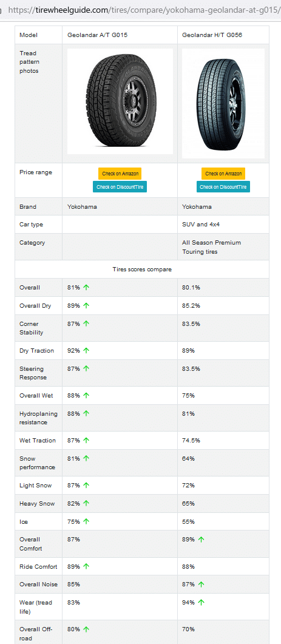
Task: Click the green arrow next to Wear 94%
Action: click(x=201, y=603)
